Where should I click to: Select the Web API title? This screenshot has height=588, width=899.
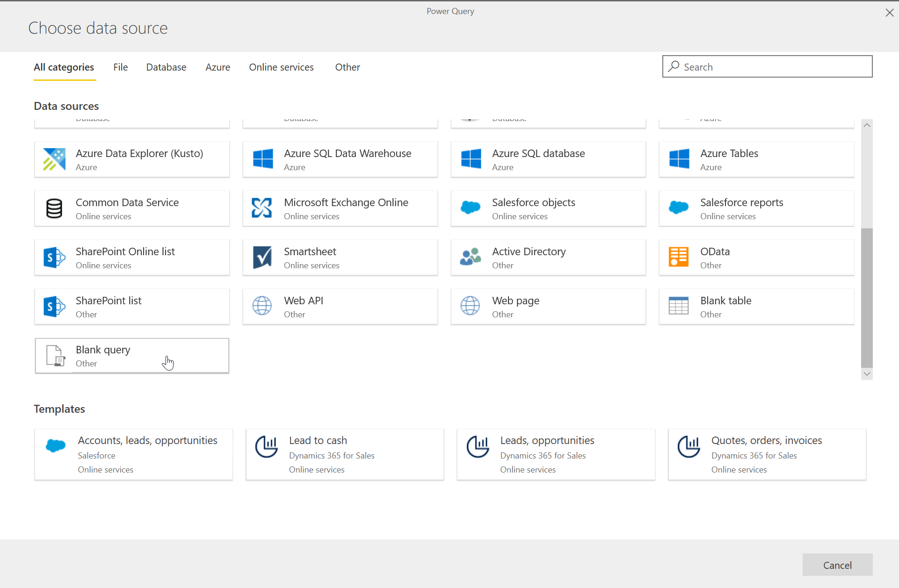coord(304,301)
